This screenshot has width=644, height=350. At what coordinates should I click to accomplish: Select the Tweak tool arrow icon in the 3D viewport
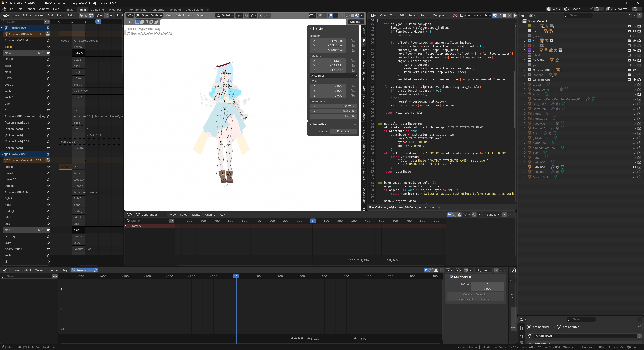click(130, 22)
